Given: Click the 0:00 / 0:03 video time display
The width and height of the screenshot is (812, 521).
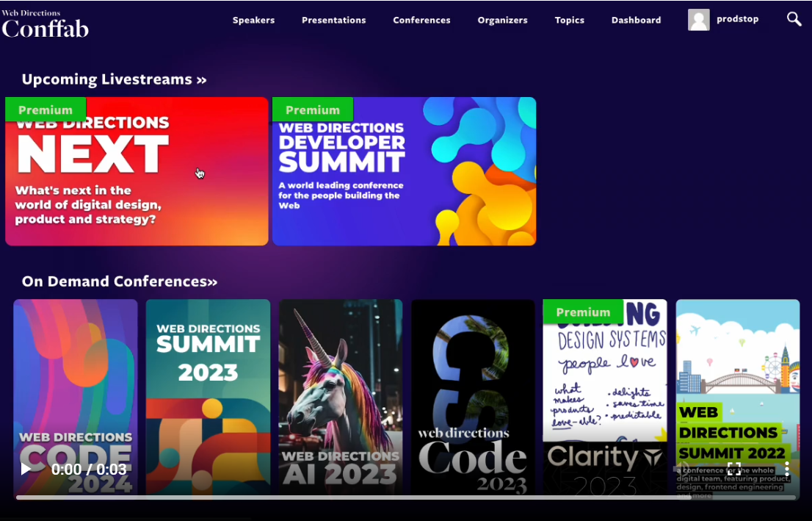Looking at the screenshot, I should pyautogui.click(x=89, y=469).
